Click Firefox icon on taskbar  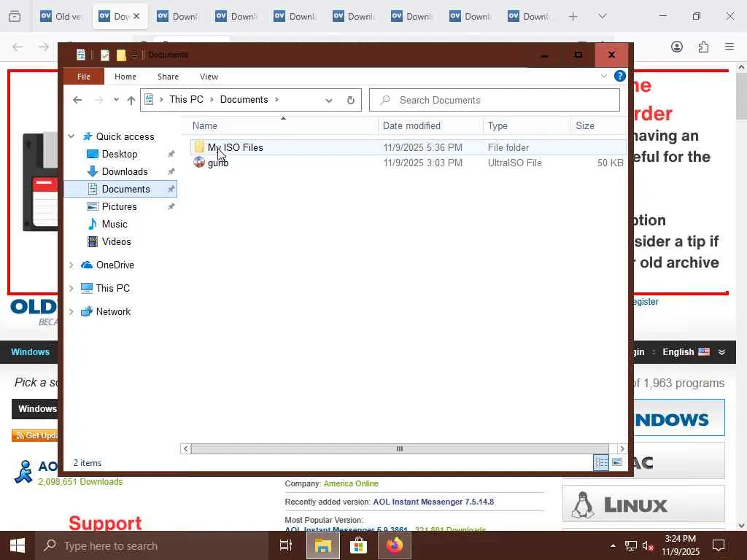coord(395,545)
